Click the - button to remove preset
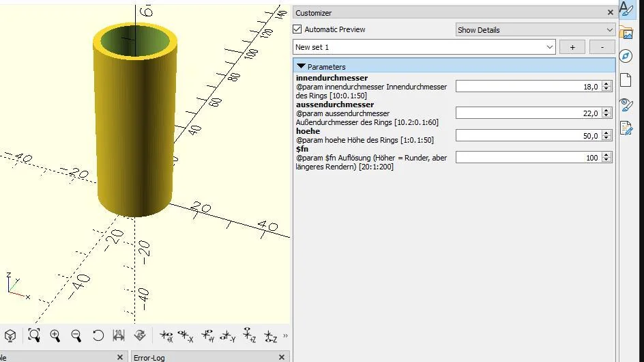The width and height of the screenshot is (644, 362). click(601, 47)
